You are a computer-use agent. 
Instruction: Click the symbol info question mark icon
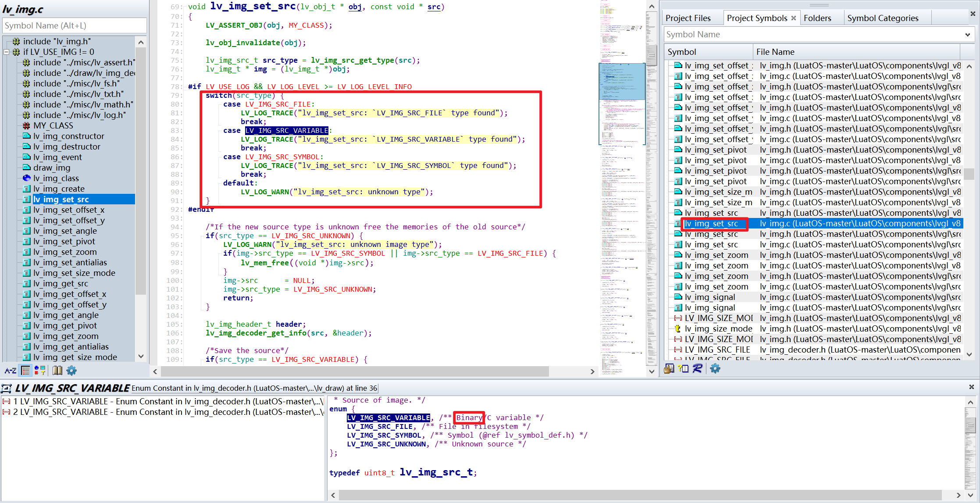point(683,368)
